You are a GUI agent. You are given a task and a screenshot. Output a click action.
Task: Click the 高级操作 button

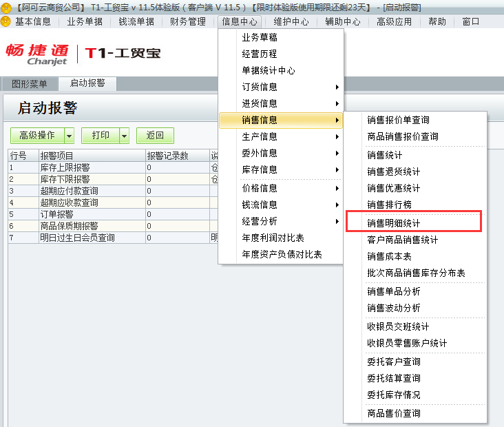37,136
